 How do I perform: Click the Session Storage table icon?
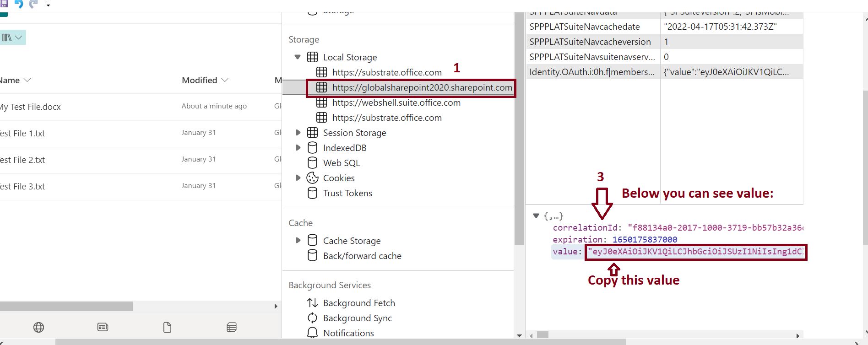pyautogui.click(x=312, y=133)
